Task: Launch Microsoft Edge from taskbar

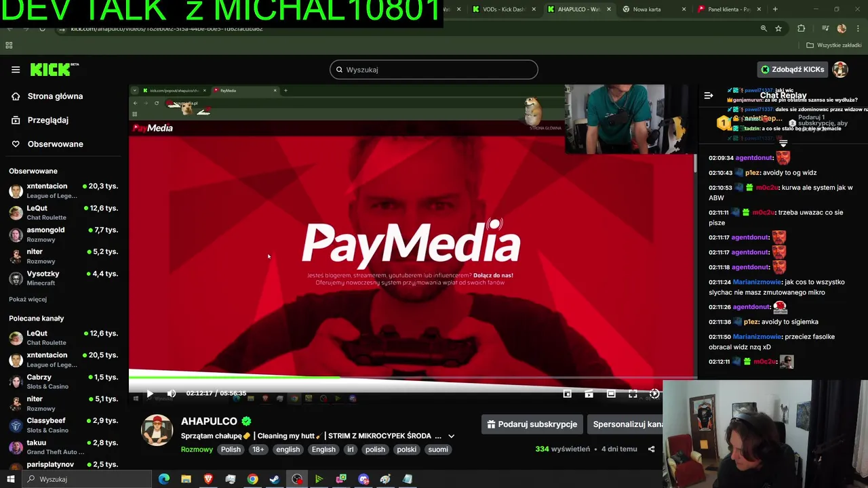Action: (164, 479)
